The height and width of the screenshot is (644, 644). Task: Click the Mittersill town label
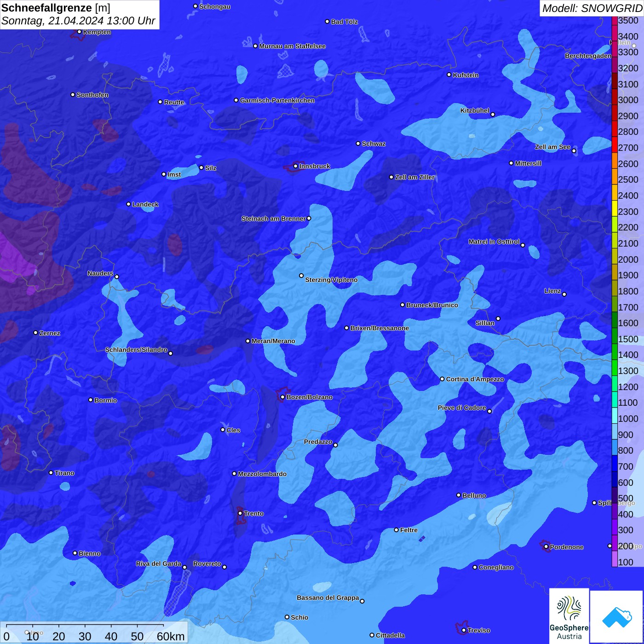coord(528,163)
